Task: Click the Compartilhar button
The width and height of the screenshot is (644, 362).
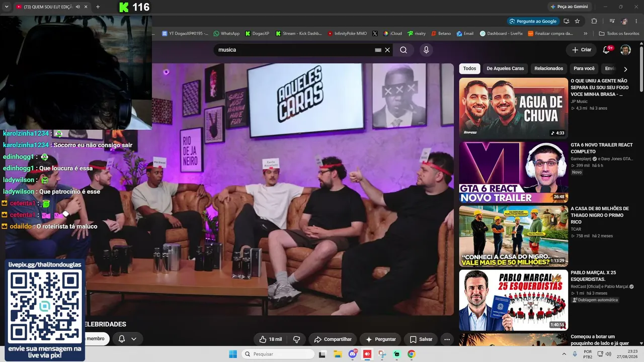Action: pyautogui.click(x=333, y=339)
